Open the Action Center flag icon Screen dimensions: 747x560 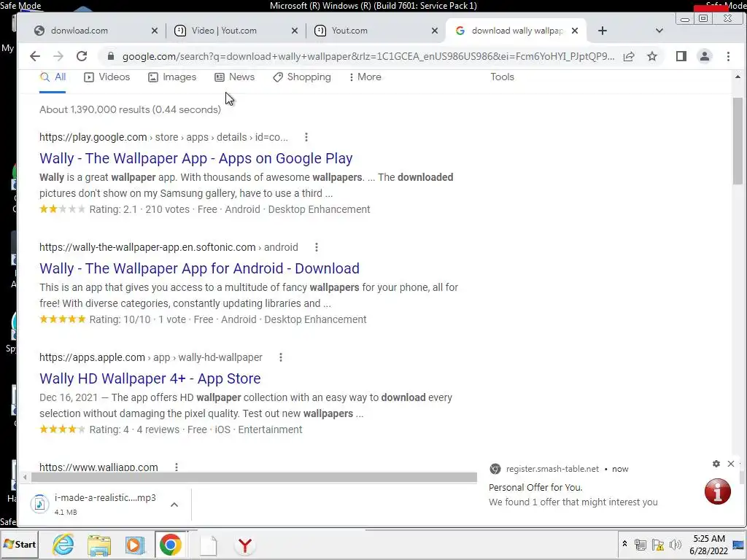[658, 544]
